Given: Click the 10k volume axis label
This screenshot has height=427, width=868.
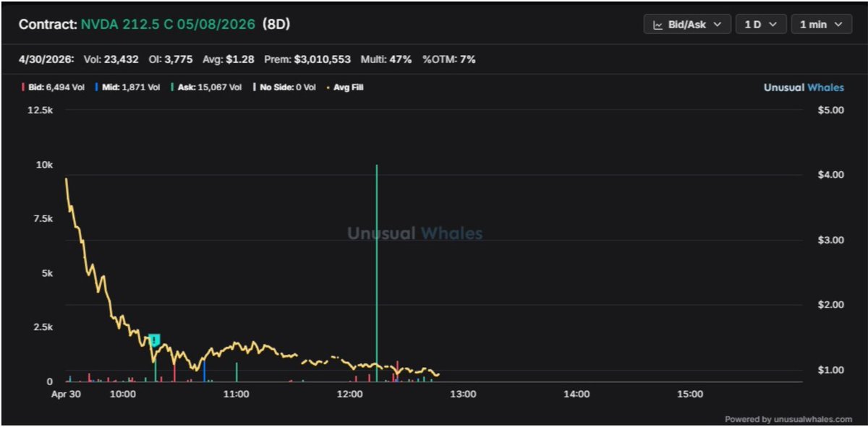Looking at the screenshot, I should coord(45,165).
